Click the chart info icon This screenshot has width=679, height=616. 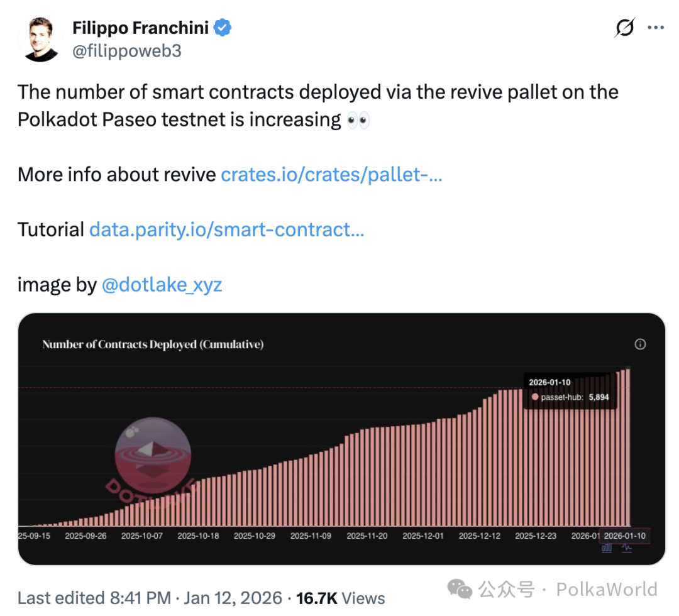point(640,344)
